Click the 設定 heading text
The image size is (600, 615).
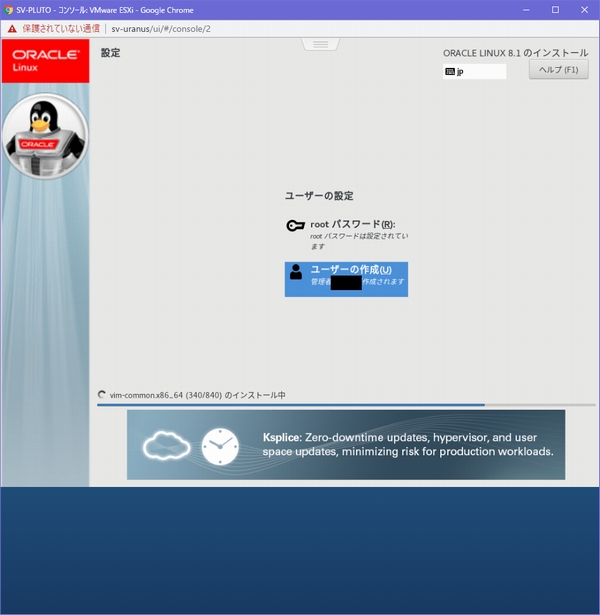[x=111, y=53]
